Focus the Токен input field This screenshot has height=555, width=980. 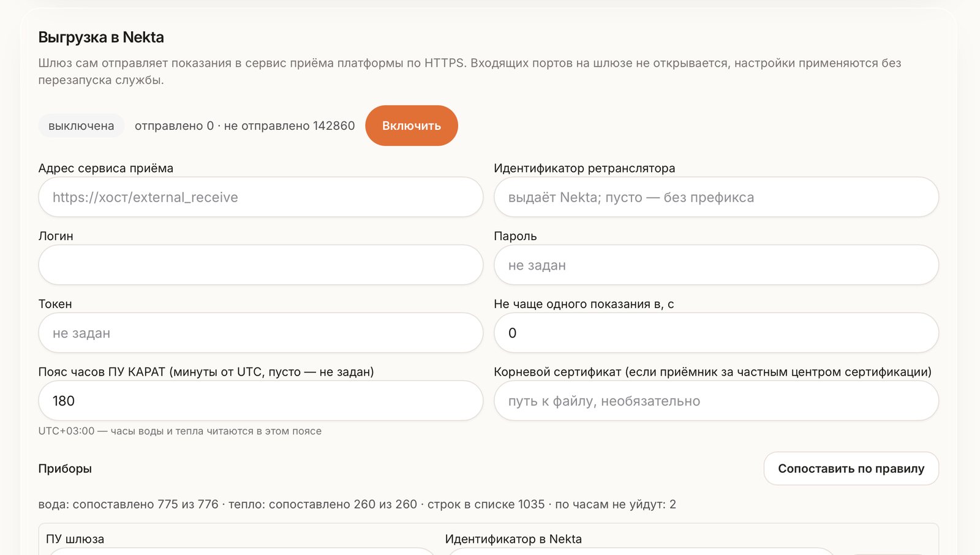[261, 333]
